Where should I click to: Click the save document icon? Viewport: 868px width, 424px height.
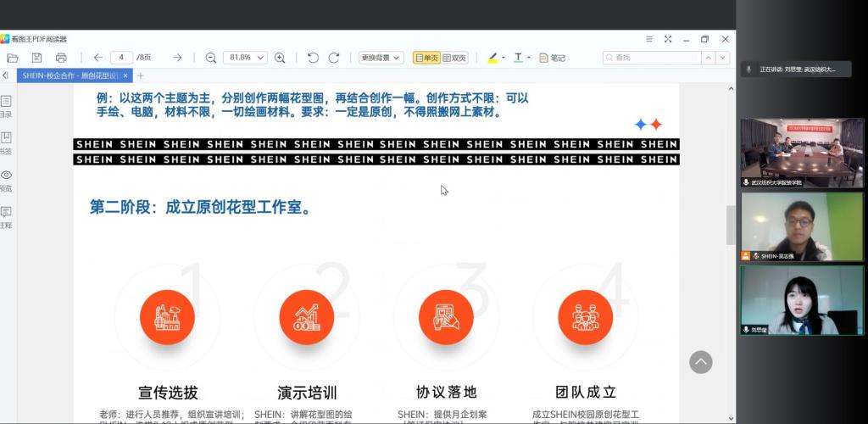36,58
